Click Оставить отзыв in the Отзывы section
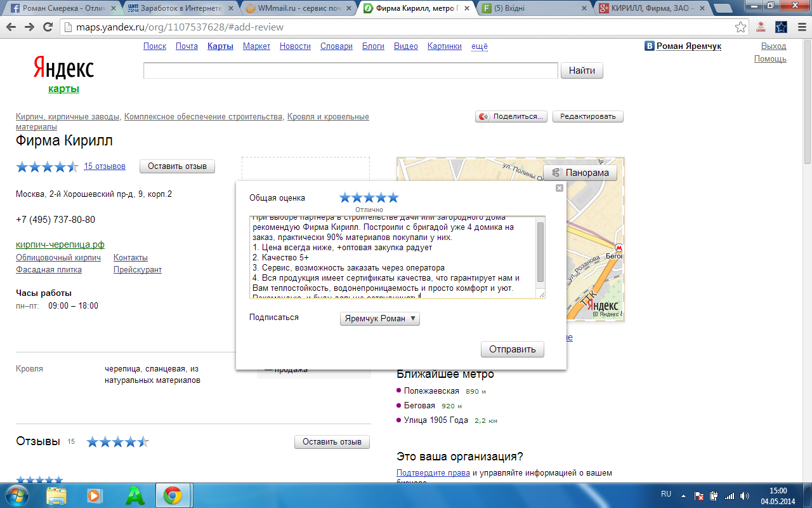 [x=332, y=442]
